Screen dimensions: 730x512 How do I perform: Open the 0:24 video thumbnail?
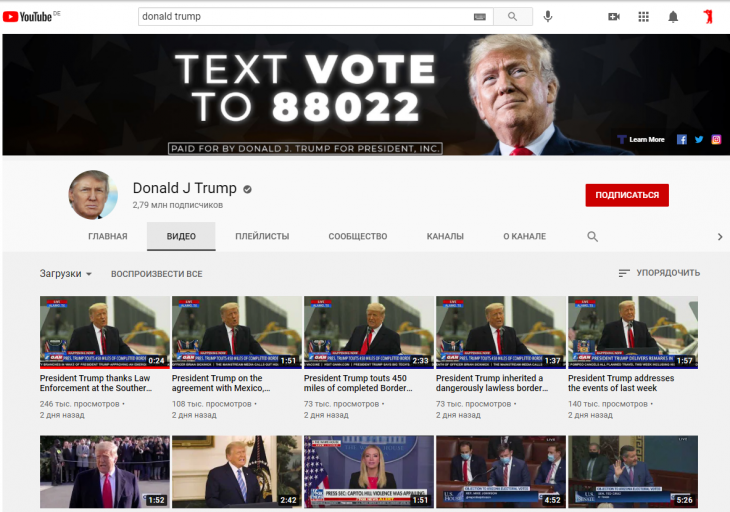coord(105,332)
